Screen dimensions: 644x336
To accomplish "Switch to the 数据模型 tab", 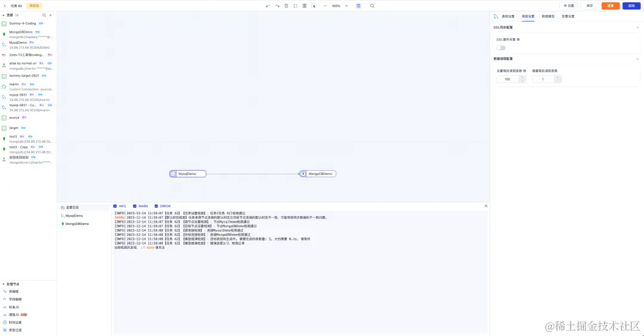I will tap(548, 17).
